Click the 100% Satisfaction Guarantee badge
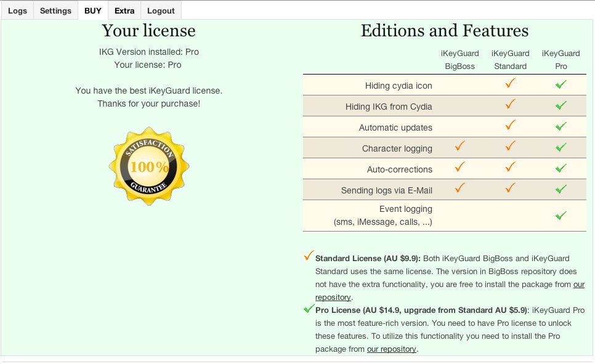 click(x=149, y=166)
